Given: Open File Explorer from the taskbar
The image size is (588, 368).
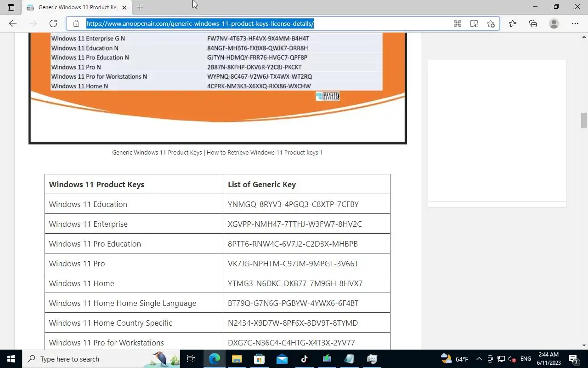Looking at the screenshot, I should [x=237, y=359].
